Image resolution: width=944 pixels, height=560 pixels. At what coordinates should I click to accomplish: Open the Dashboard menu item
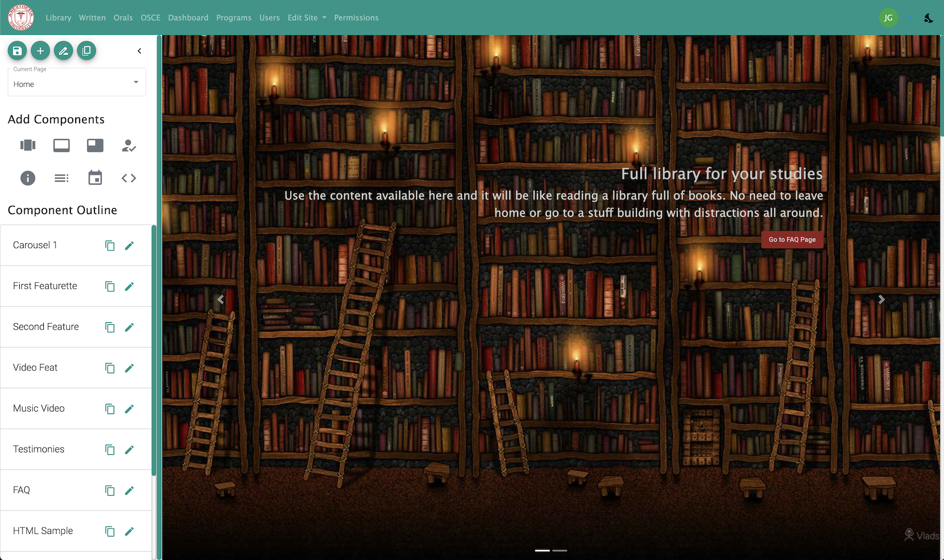188,18
